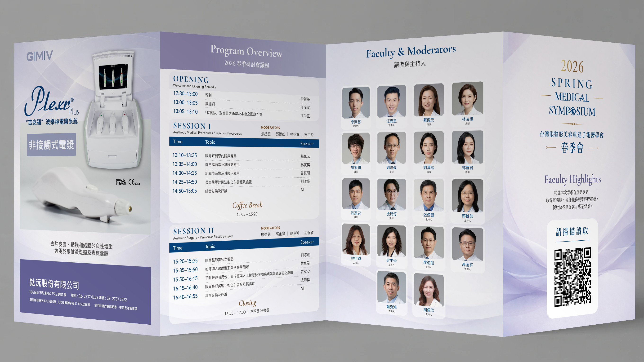Click the "Coffee Break" heading
This screenshot has width=644, height=362.
coord(247,205)
